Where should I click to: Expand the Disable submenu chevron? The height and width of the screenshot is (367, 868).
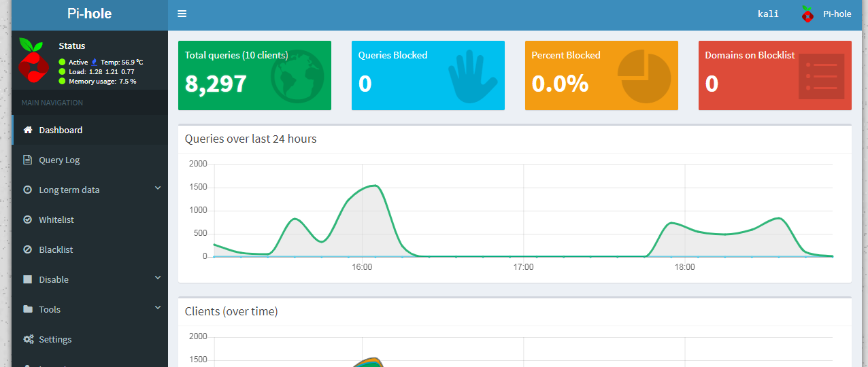[x=158, y=278]
